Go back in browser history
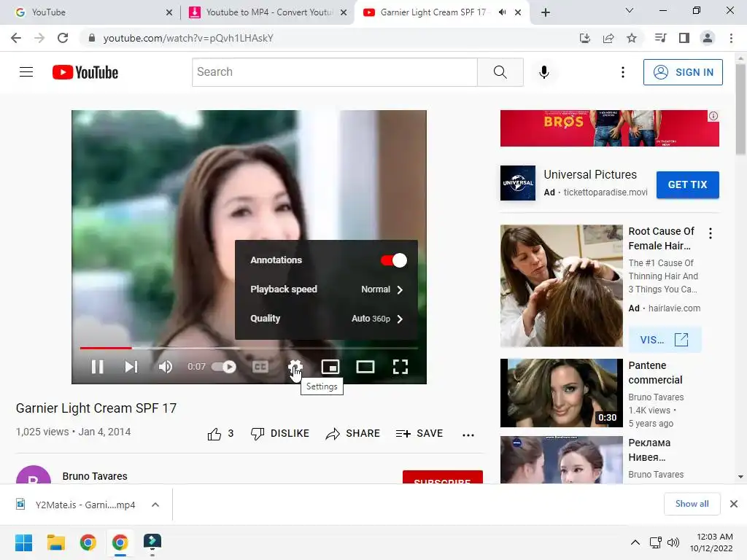 (16, 38)
